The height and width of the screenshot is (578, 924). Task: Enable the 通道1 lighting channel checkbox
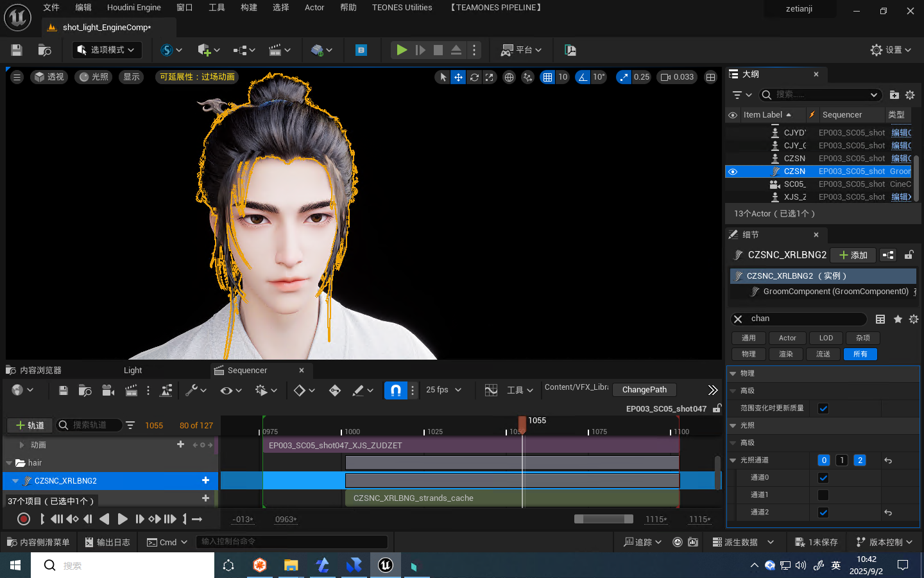(823, 495)
